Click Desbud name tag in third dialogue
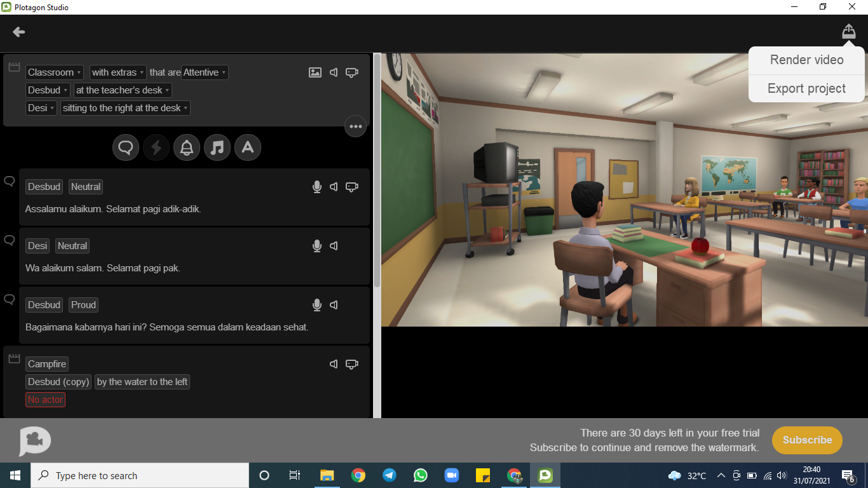The width and height of the screenshot is (868, 488). tap(44, 305)
